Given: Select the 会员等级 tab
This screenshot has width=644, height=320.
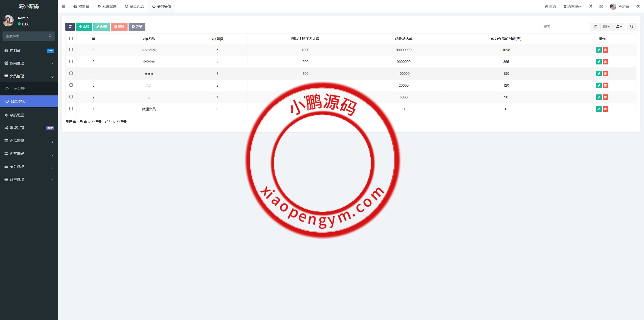Looking at the screenshot, I should click(162, 6).
